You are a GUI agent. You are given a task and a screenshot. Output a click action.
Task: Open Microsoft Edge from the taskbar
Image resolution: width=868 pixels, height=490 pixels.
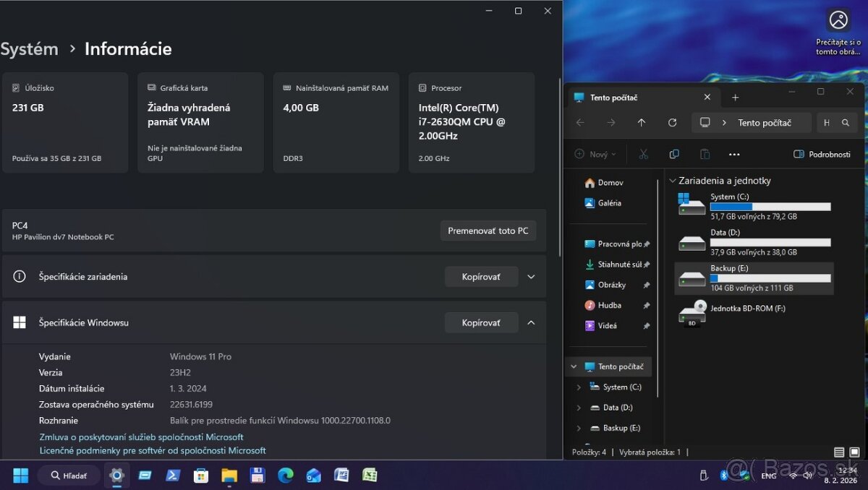[286, 475]
